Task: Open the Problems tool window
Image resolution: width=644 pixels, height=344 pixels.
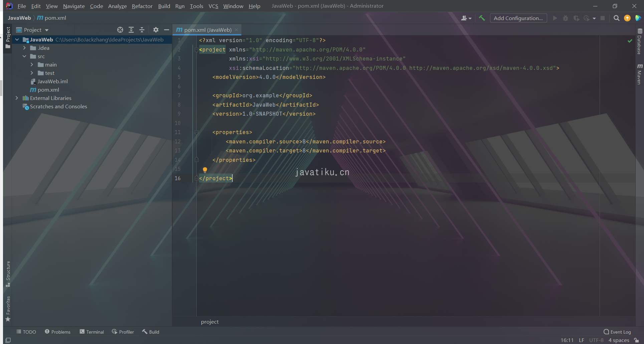Action: [x=58, y=332]
